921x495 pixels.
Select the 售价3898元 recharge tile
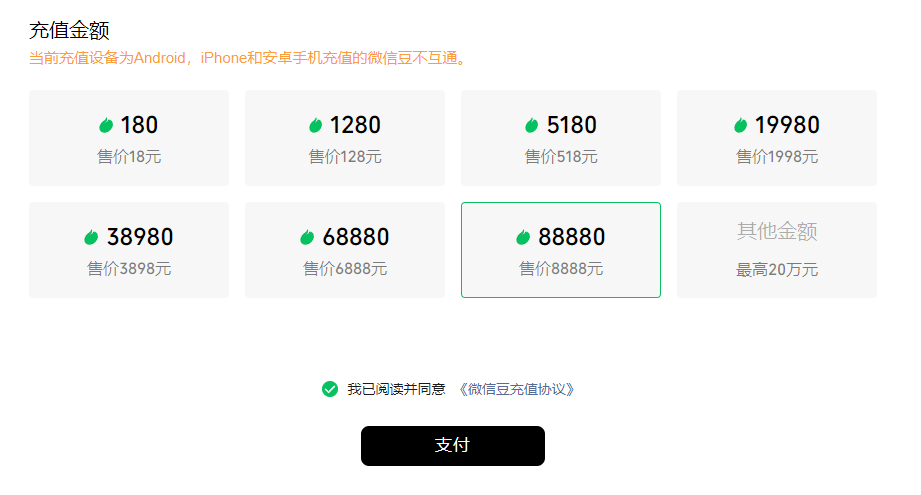pos(129,250)
